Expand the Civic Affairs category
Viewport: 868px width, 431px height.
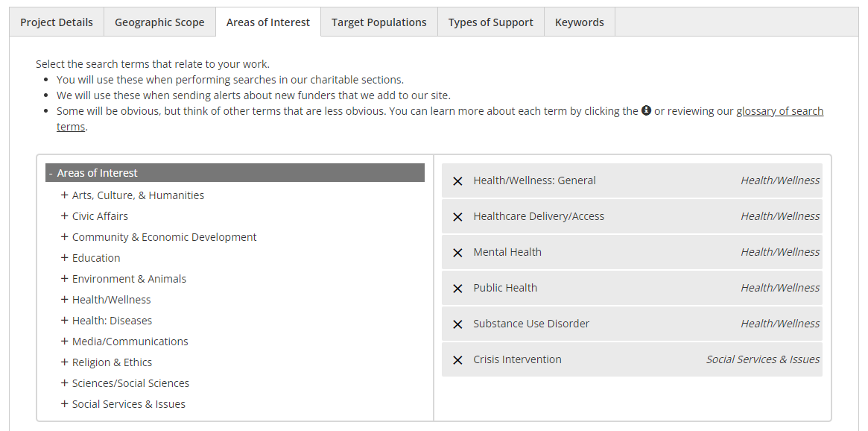click(x=65, y=216)
